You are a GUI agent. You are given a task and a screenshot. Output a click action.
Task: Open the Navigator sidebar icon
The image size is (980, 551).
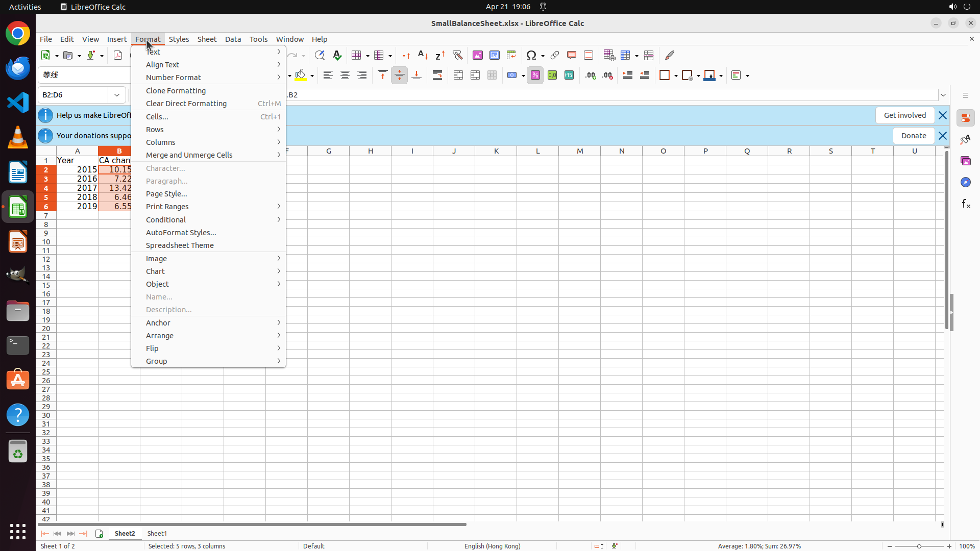[x=966, y=182]
